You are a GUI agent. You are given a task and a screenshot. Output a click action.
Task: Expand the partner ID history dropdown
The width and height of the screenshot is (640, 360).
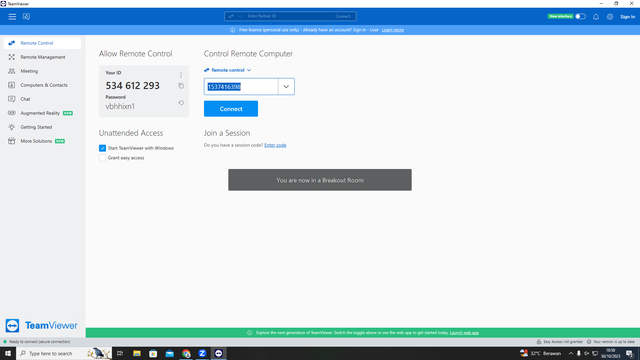tap(286, 87)
